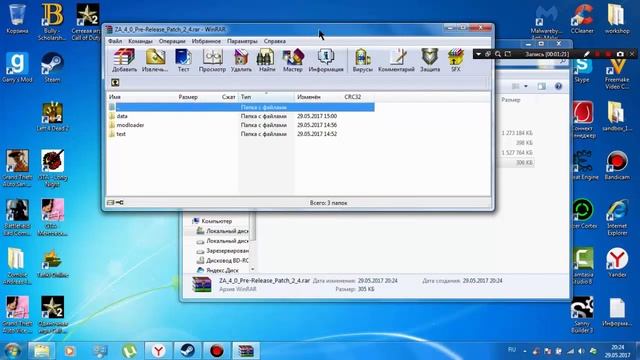Select Дисковод BD-ROM in Explorer tree
The width and height of the screenshot is (640, 360).
pyautogui.click(x=223, y=260)
